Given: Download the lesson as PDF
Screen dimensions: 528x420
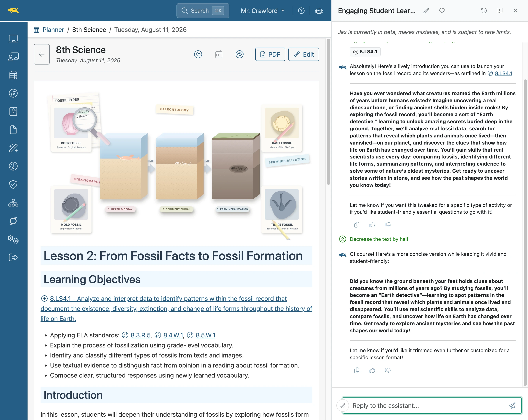Looking at the screenshot, I should (x=270, y=54).
